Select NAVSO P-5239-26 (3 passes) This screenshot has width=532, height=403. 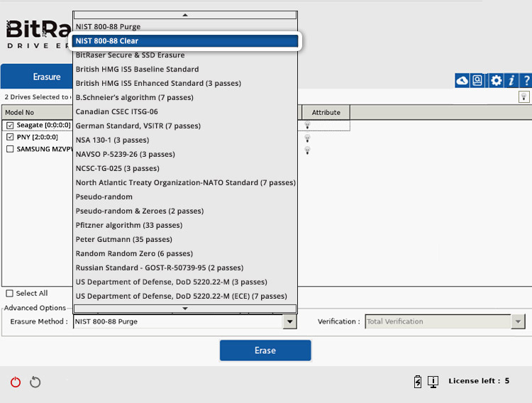point(185,155)
